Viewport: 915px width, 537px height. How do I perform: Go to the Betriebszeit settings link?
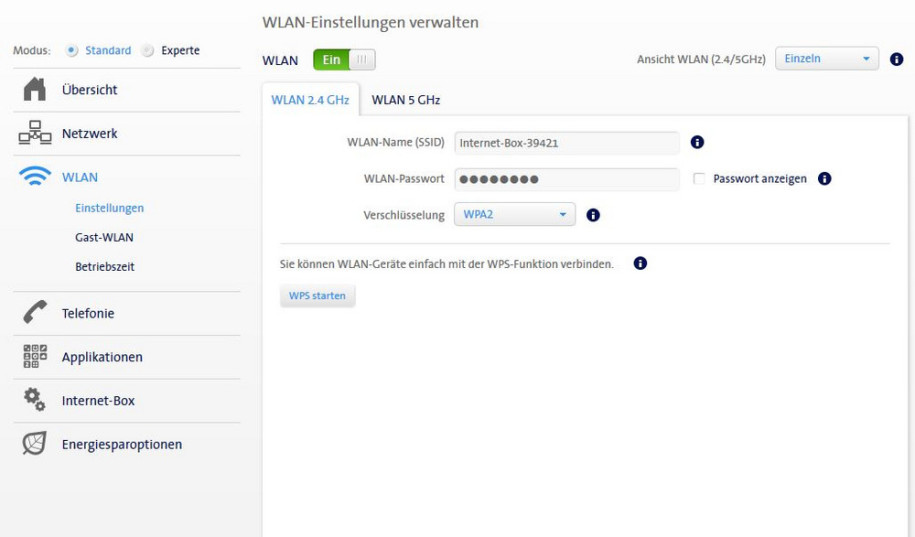[104, 266]
